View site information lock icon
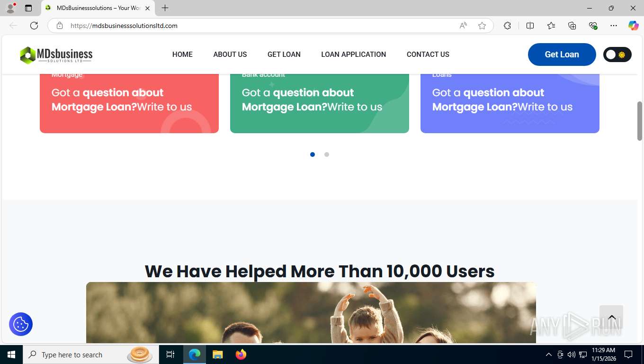 [60, 26]
